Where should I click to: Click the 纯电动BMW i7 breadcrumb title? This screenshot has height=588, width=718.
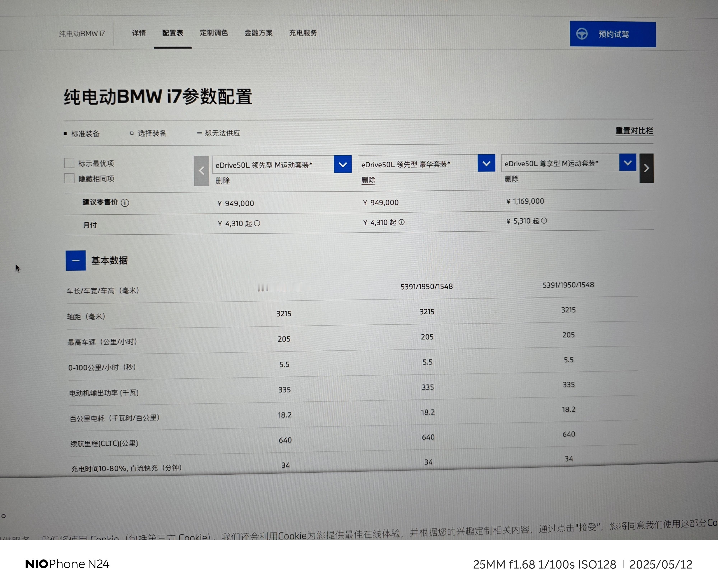click(x=82, y=34)
